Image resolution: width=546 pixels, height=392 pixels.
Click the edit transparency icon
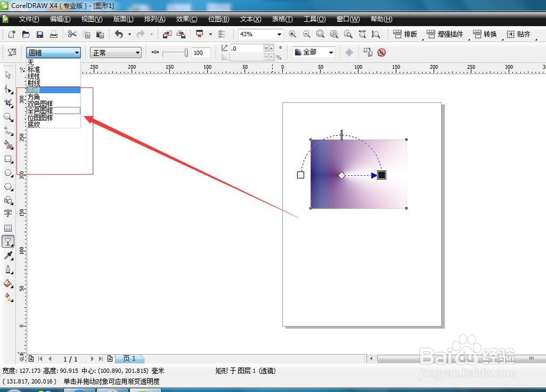pyautogui.click(x=12, y=52)
